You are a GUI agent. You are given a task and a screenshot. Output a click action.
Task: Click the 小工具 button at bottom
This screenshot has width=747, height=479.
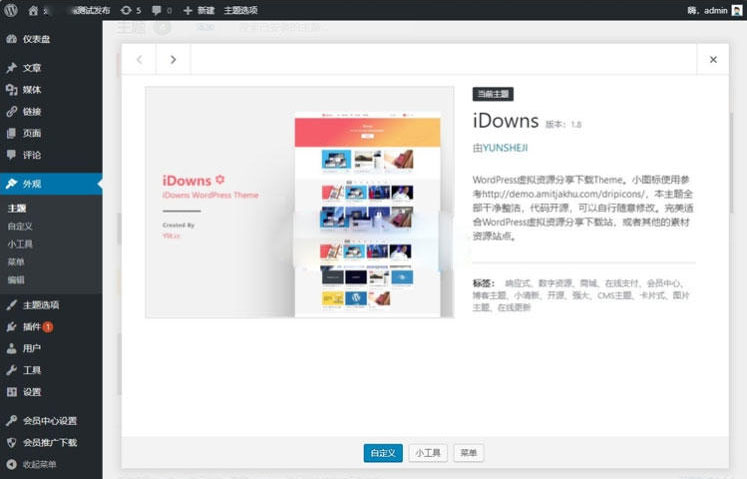pos(428,453)
